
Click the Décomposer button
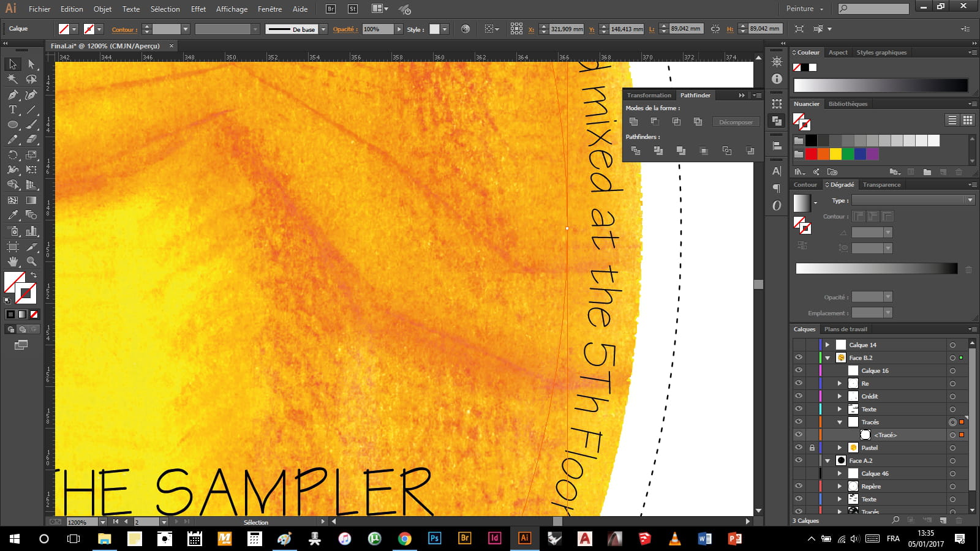tap(736, 122)
